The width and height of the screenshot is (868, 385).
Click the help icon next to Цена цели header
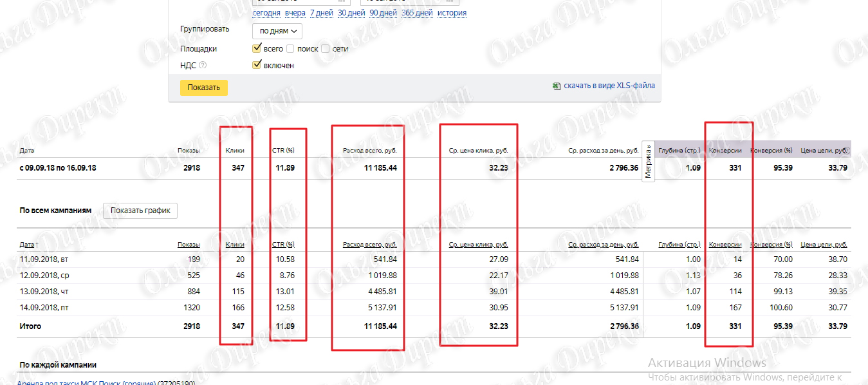point(847,151)
